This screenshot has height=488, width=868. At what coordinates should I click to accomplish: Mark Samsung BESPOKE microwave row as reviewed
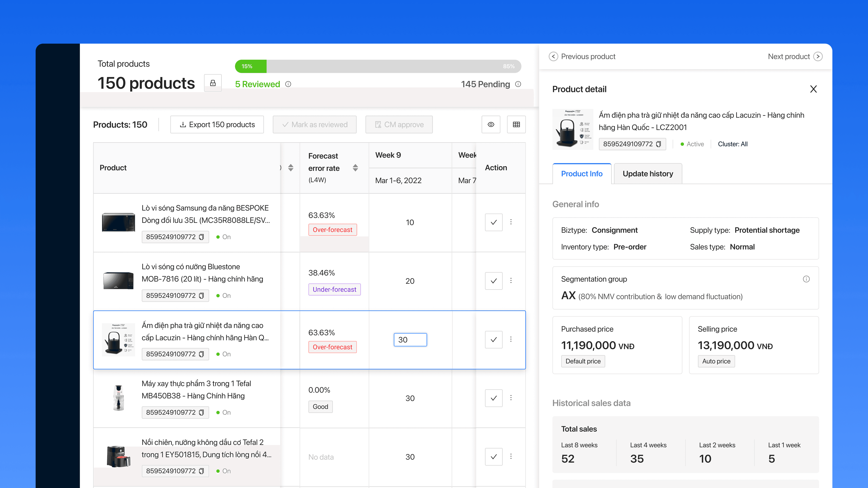click(494, 222)
